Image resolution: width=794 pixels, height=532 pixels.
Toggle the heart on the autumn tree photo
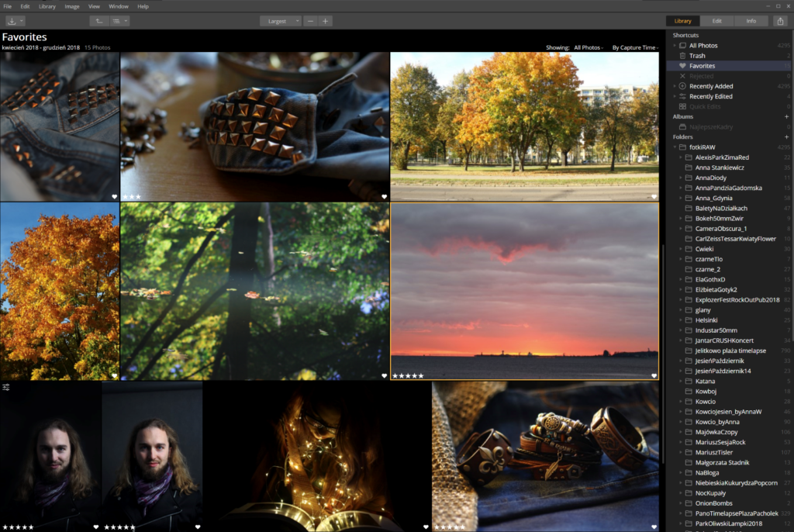click(113, 374)
